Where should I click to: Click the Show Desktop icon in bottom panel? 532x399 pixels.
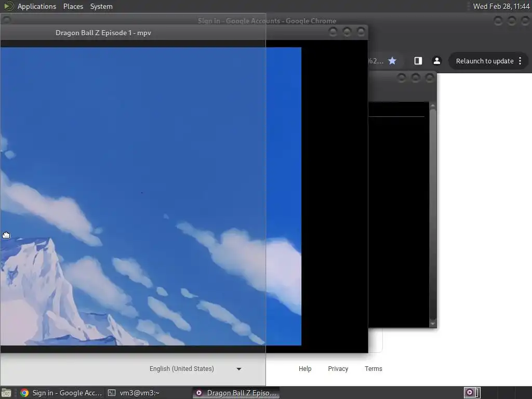click(6, 393)
